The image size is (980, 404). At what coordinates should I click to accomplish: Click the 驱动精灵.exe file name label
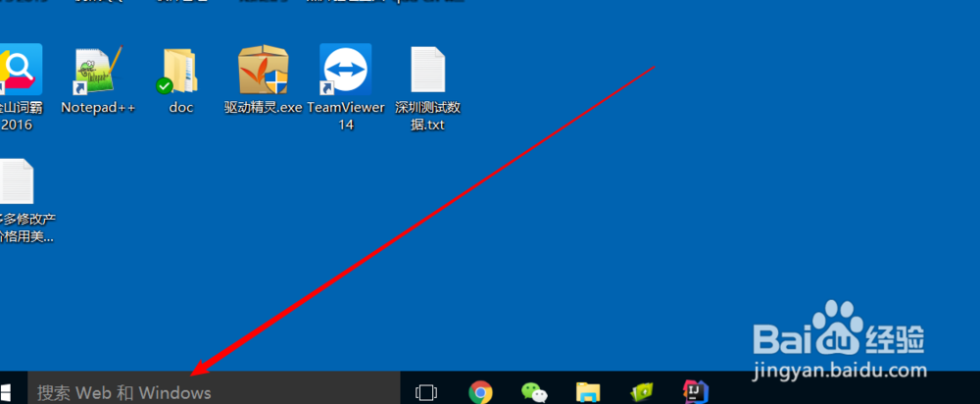coord(263,108)
